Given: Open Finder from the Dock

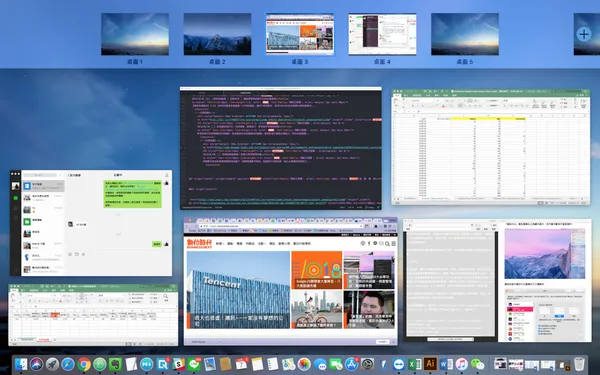Looking at the screenshot, I should [21, 364].
